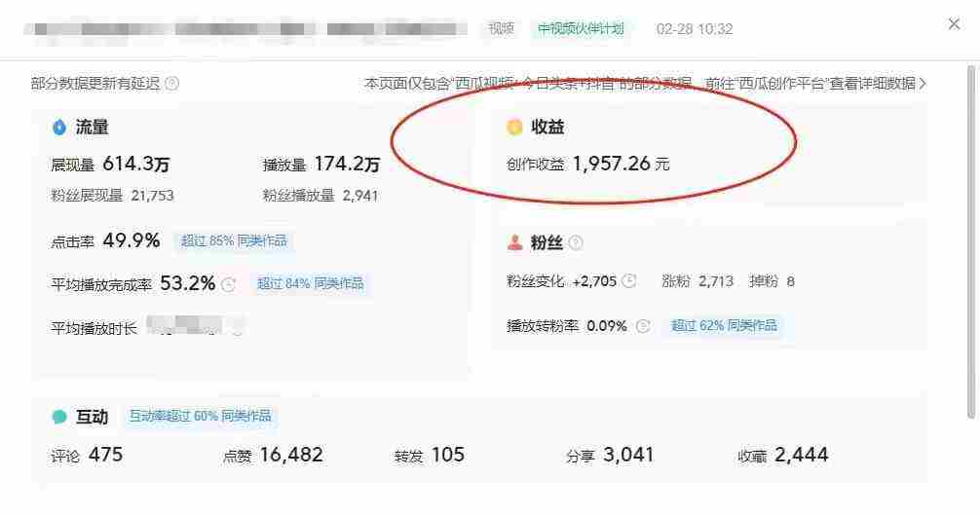Click info icon beside 平均播放完成率 53.2%
This screenshot has height=515, width=980.
pyautogui.click(x=229, y=284)
